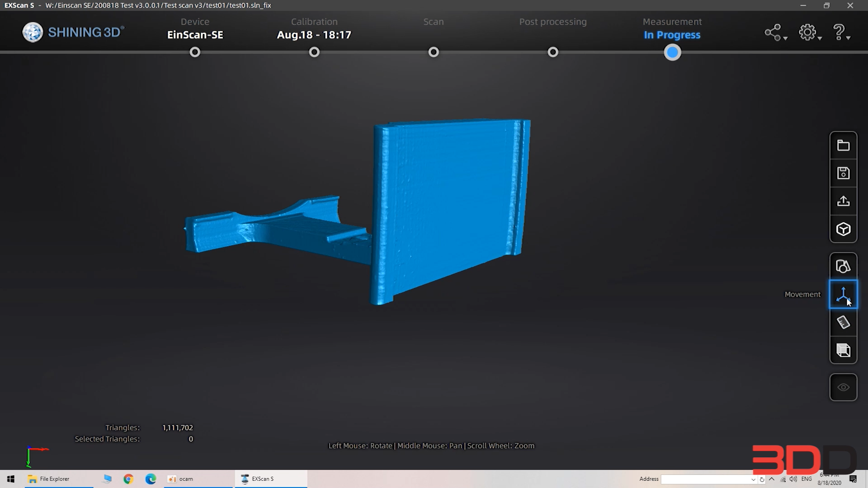Switch to Post processing step

[553, 52]
